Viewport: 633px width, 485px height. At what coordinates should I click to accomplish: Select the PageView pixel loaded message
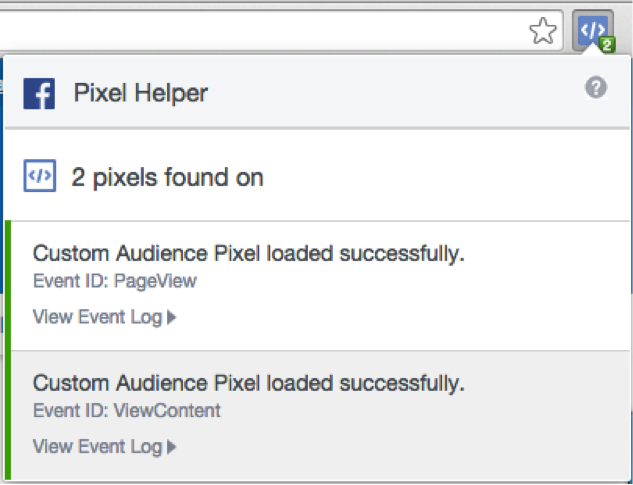(x=248, y=254)
